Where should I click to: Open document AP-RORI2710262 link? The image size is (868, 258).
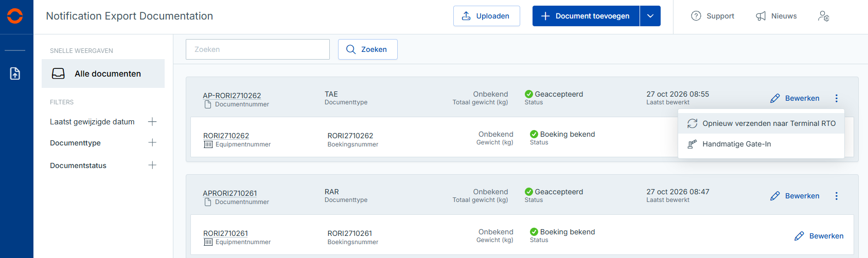232,96
